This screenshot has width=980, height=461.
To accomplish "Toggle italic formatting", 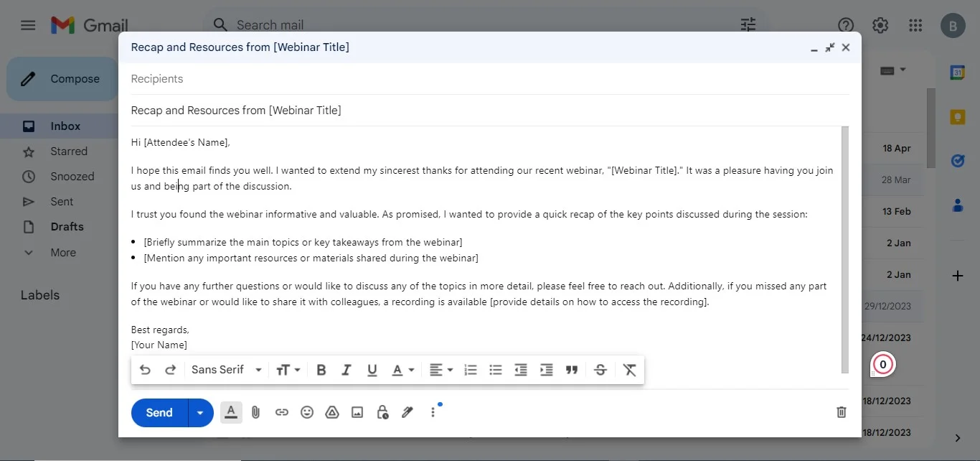I will (347, 369).
